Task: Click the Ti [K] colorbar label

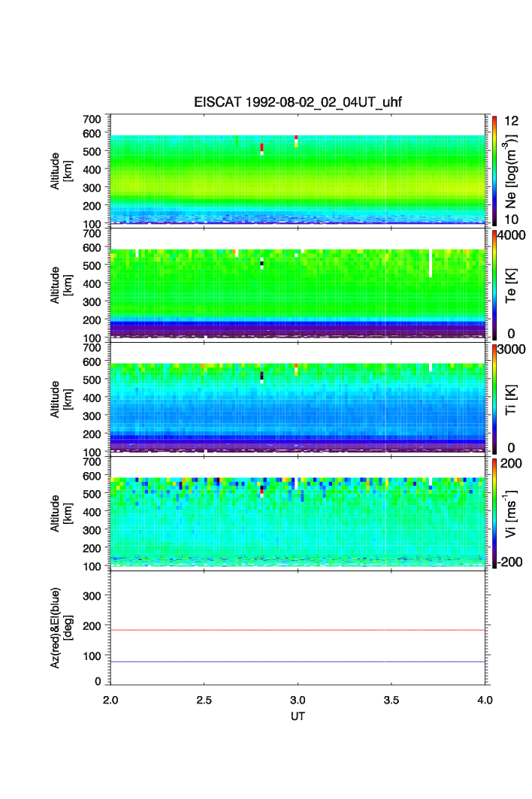Action: click(x=511, y=400)
